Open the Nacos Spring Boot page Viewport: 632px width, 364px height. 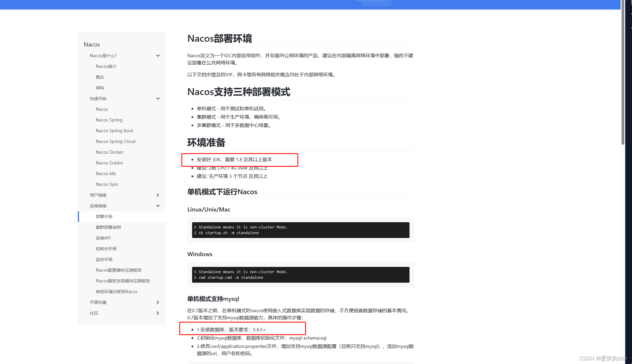[114, 130]
